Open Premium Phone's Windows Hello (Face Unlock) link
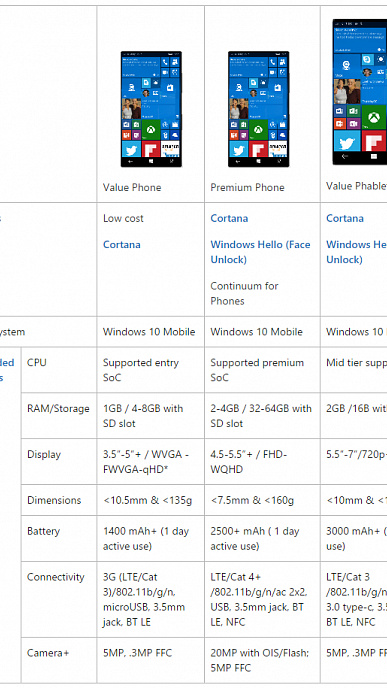Viewport: 387px width, 688px height. tap(260, 252)
